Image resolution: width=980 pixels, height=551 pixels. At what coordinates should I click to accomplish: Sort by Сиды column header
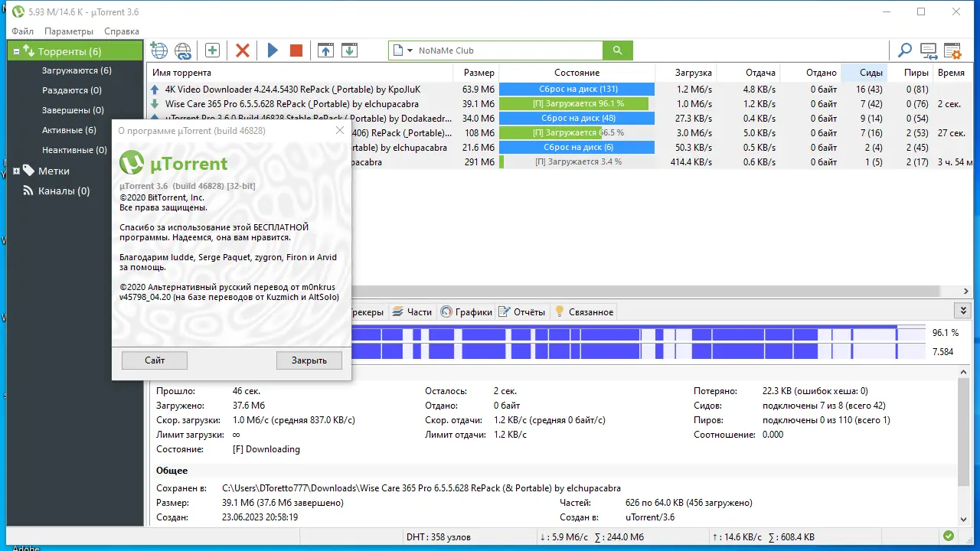[864, 73]
